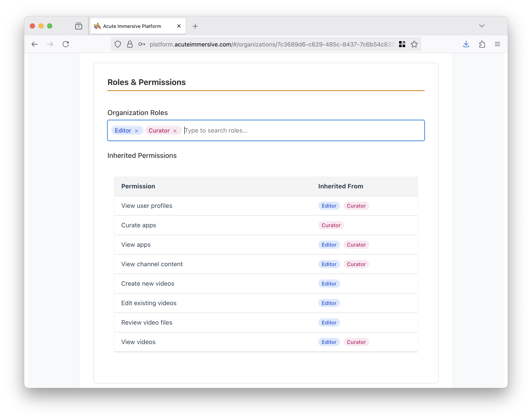Viewport: 532px width, 420px height.
Task: Bookmark page with the star icon
Action: [414, 44]
